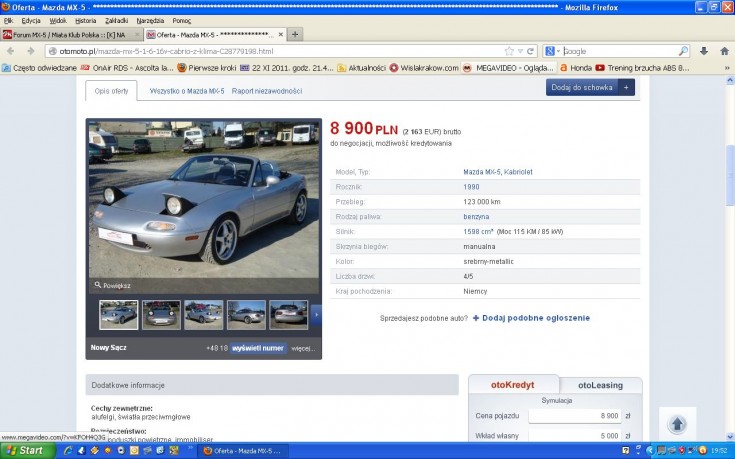This screenshot has width=735, height=459.
Task: Open the Narzędzia menu
Action: (x=150, y=21)
